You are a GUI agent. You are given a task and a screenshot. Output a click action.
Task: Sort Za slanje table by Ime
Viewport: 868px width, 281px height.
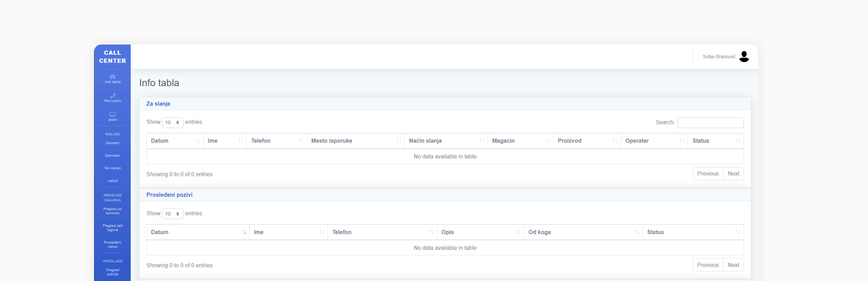coord(225,141)
